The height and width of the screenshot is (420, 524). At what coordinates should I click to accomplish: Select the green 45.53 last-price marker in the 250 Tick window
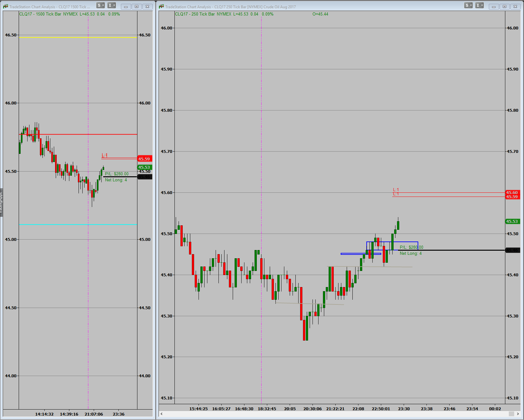click(512, 222)
